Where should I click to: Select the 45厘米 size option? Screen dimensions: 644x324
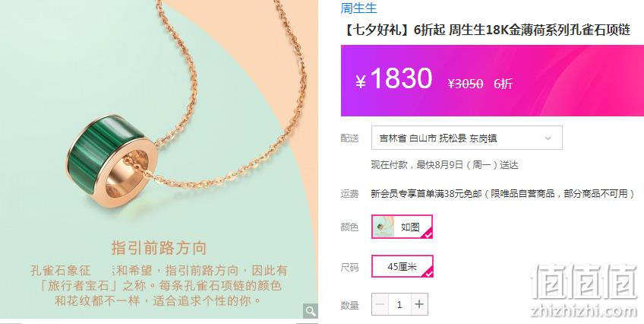pos(402,266)
